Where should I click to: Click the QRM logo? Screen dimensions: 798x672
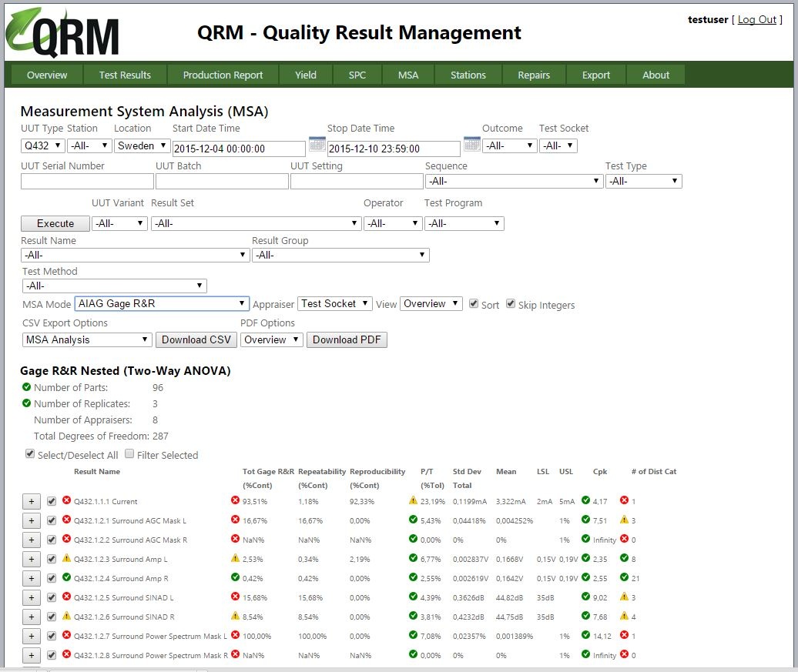62,32
